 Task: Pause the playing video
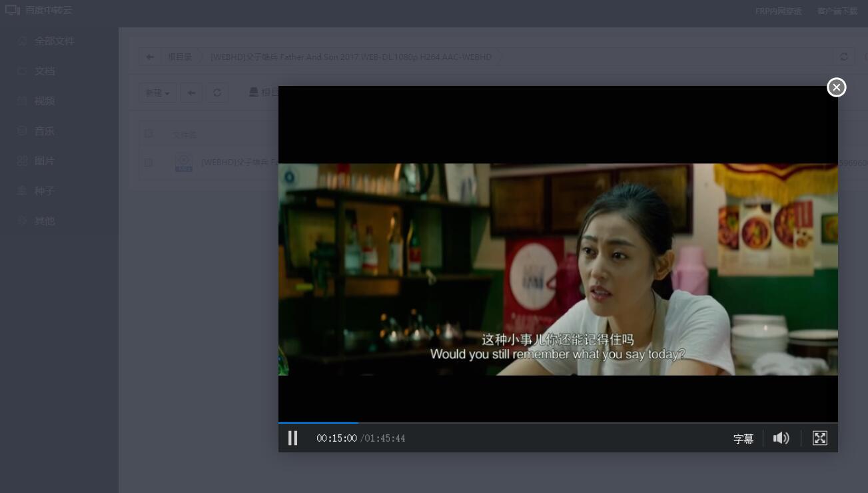[292, 438]
